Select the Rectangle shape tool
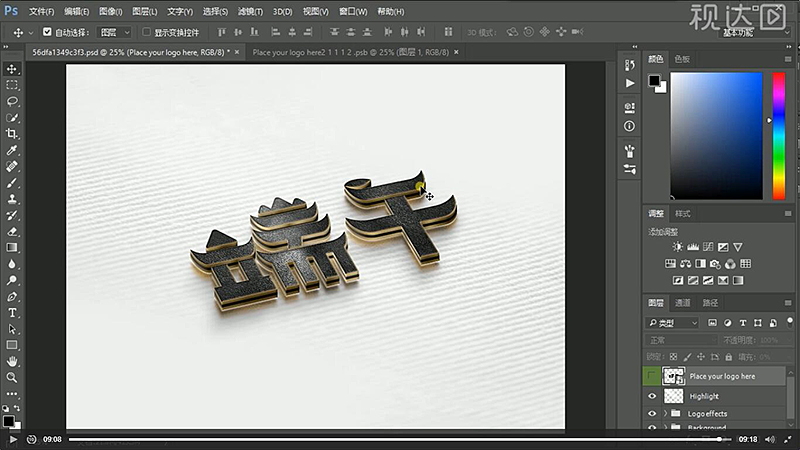 click(x=12, y=345)
